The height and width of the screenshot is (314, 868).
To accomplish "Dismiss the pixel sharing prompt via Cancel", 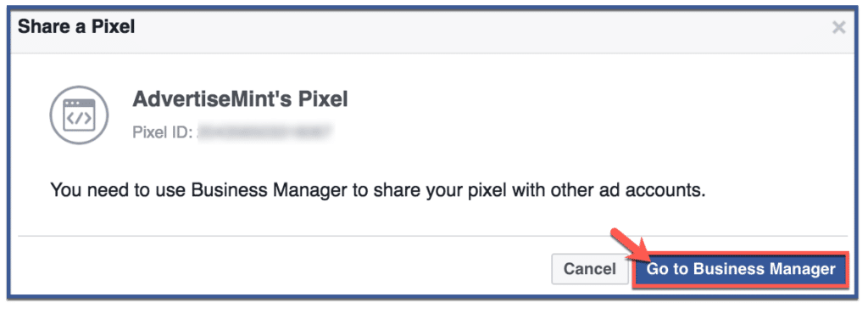I will click(590, 269).
